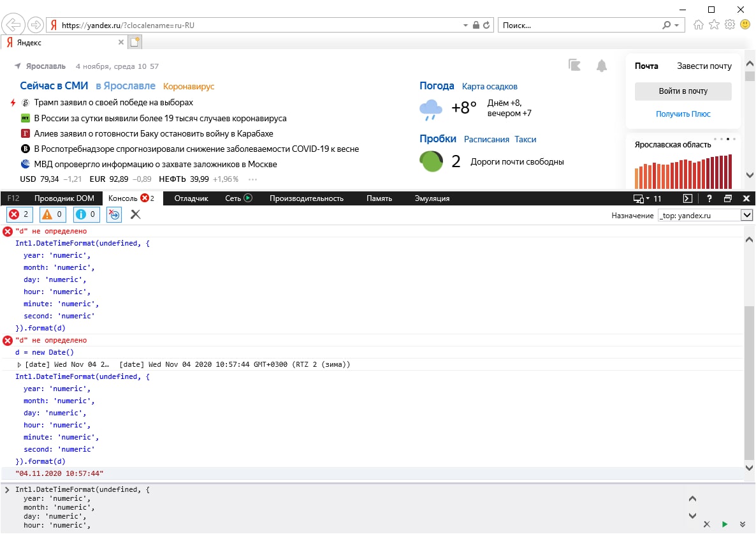
Task: Undock developer tools window icon
Action: pyautogui.click(x=727, y=198)
